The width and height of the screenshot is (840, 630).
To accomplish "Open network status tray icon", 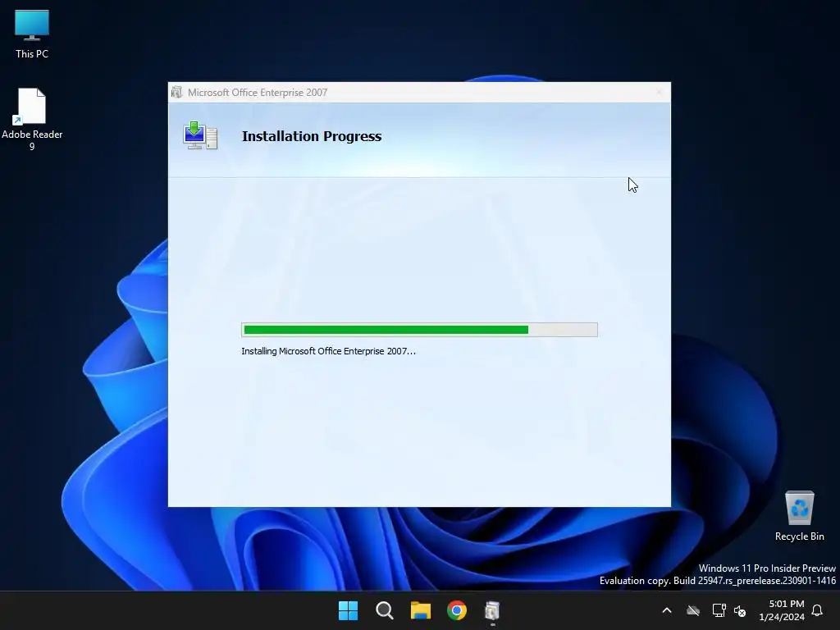I will (719, 610).
